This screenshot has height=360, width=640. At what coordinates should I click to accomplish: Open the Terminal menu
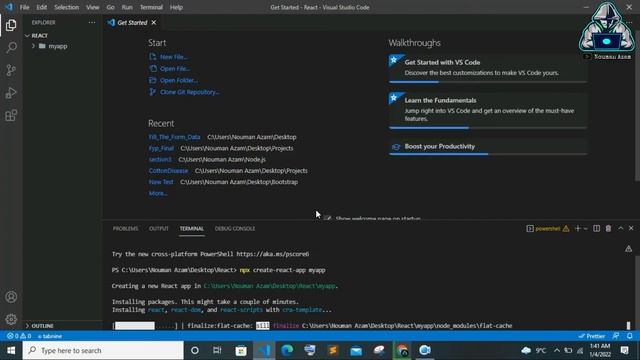coord(151,7)
